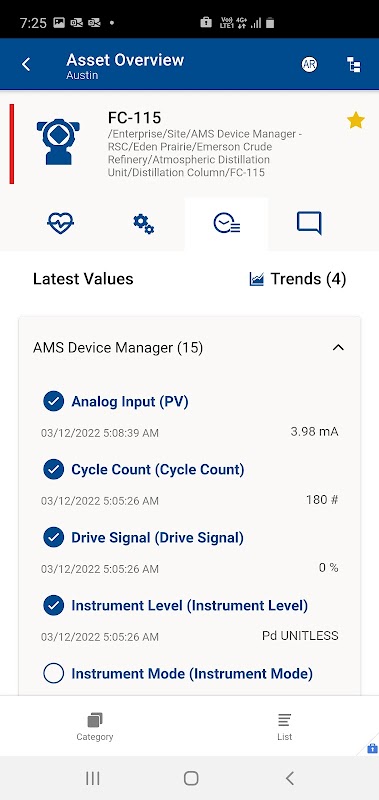This screenshot has height=800, width=379.
Task: Tap the status bar image notification icon
Action: click(59, 22)
